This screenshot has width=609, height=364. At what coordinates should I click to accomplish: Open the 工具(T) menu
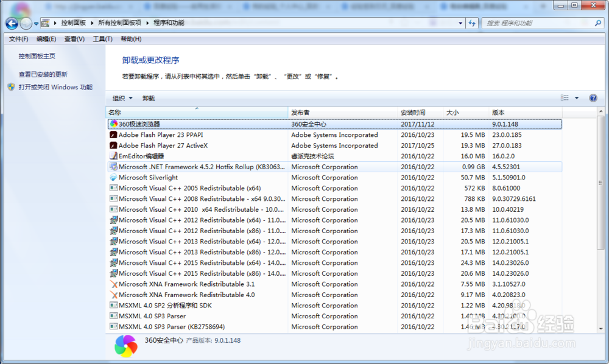coord(102,39)
